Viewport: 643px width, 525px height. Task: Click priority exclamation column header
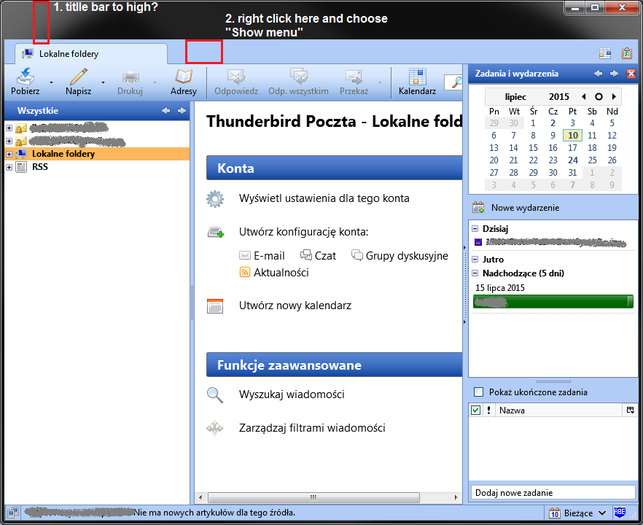click(489, 410)
